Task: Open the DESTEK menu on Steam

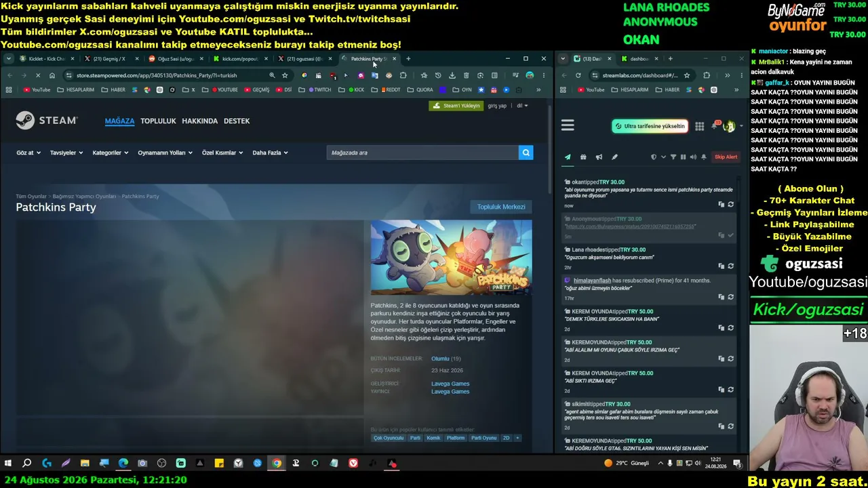Action: 237,121
